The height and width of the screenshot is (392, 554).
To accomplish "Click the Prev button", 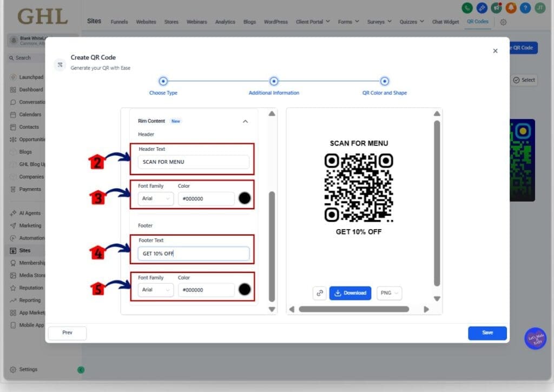I will coord(67,333).
